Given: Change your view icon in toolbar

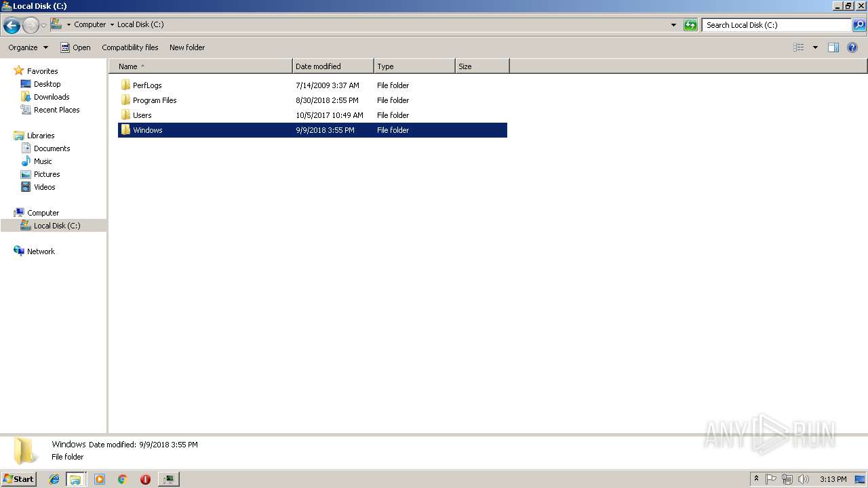Looking at the screenshot, I should point(799,47).
